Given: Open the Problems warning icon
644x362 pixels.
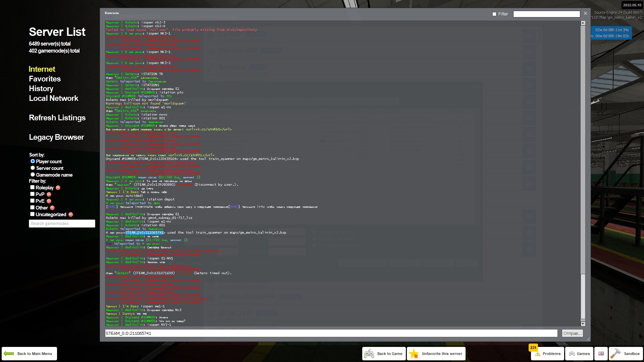Looking at the screenshot, I should pyautogui.click(x=538, y=354).
